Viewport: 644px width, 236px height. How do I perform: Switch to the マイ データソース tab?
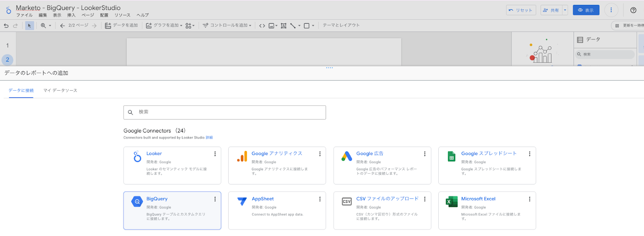pyautogui.click(x=60, y=91)
